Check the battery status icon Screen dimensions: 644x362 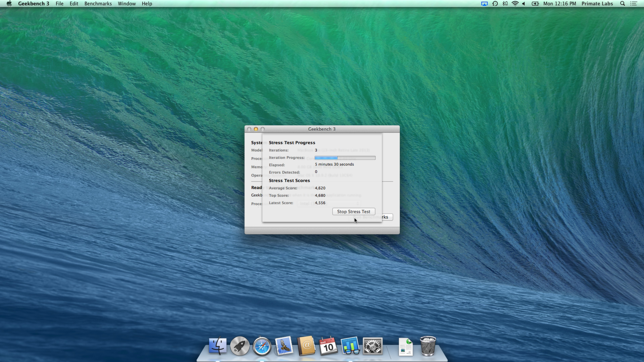pos(535,4)
